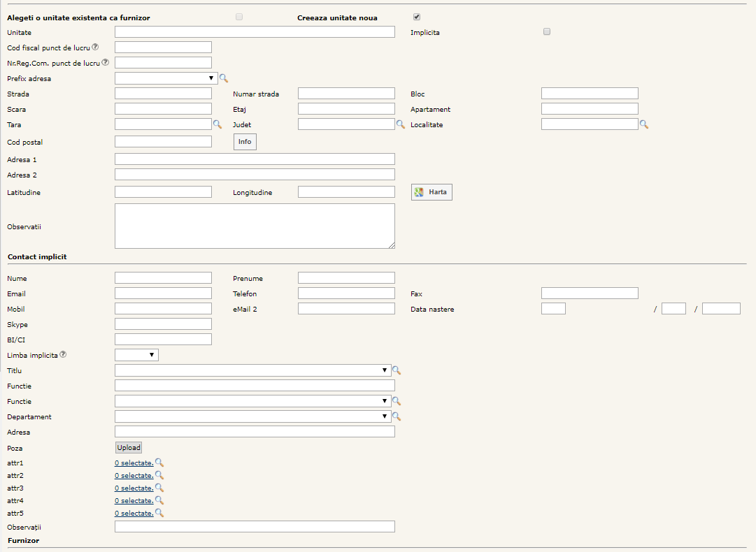Click the help icon beside Limba implicita
Viewport: 756px width, 552px height.
(x=63, y=355)
